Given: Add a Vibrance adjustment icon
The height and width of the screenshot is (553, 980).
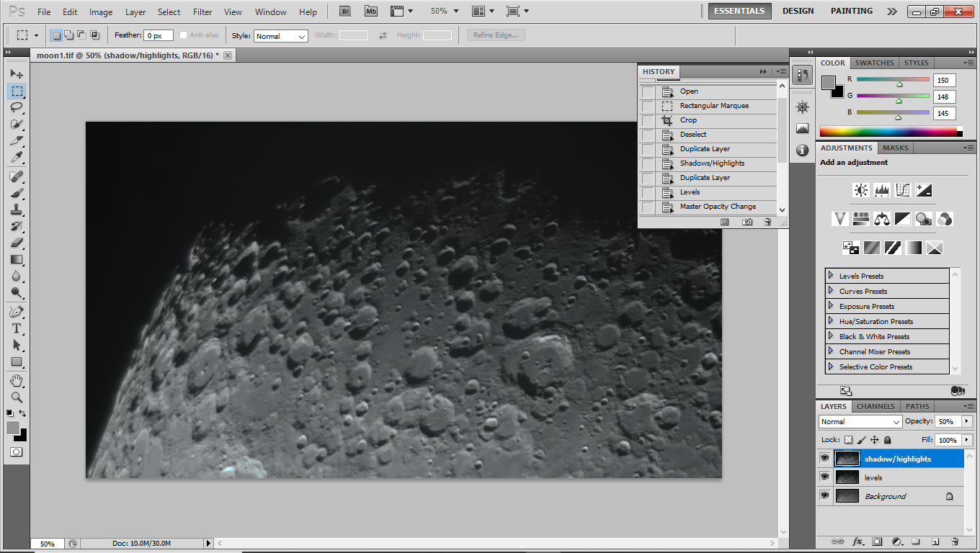Looking at the screenshot, I should click(839, 218).
